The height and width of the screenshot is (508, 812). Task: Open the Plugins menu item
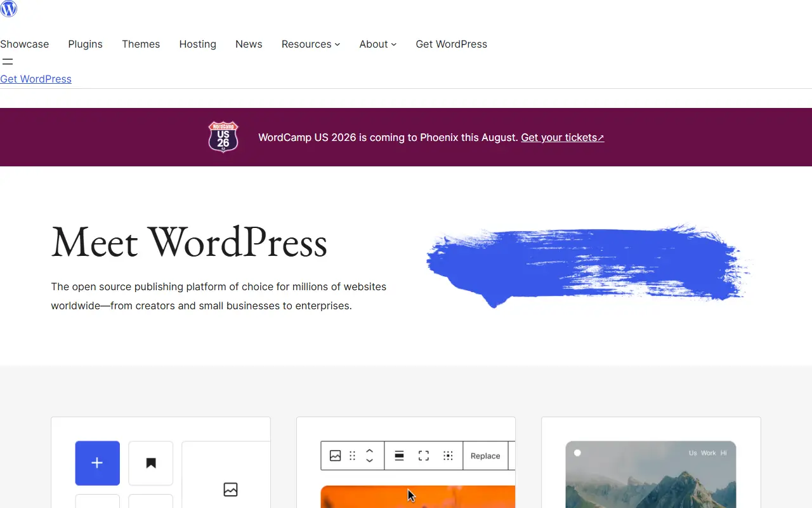click(x=86, y=44)
